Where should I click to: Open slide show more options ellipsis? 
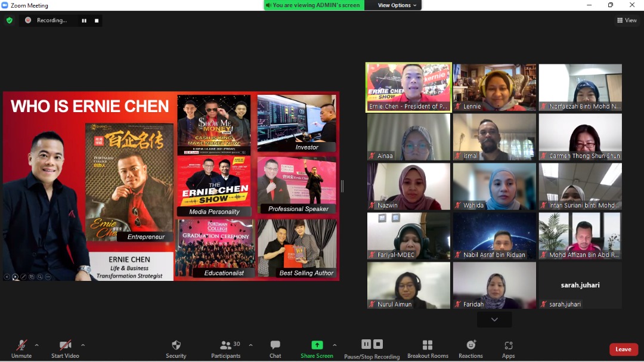pos(48,277)
